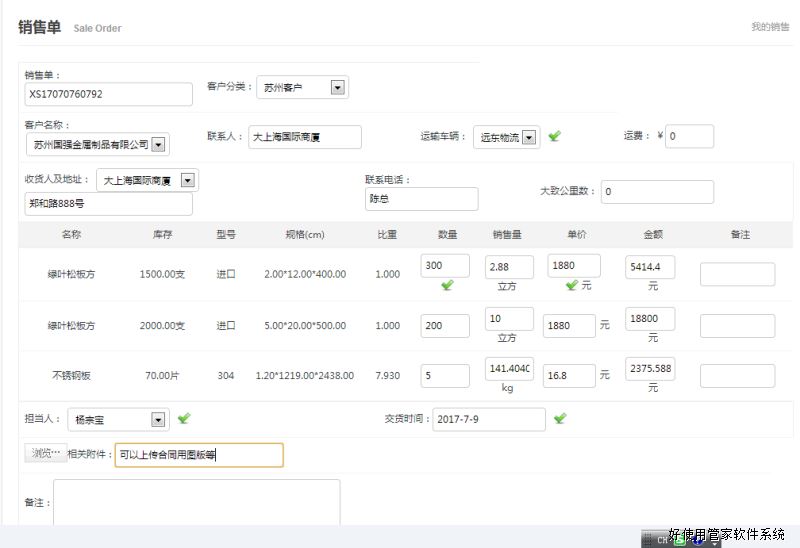Viewport: 800px width, 548px height.
Task: Click the green checkmark beside 交货时间 date field
Action: pyautogui.click(x=560, y=418)
